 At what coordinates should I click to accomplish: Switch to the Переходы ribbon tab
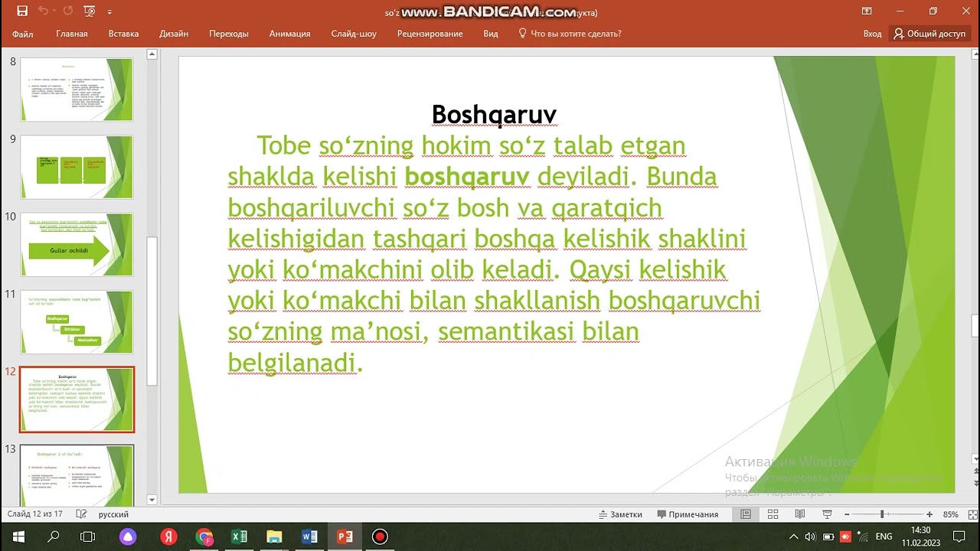(x=229, y=34)
